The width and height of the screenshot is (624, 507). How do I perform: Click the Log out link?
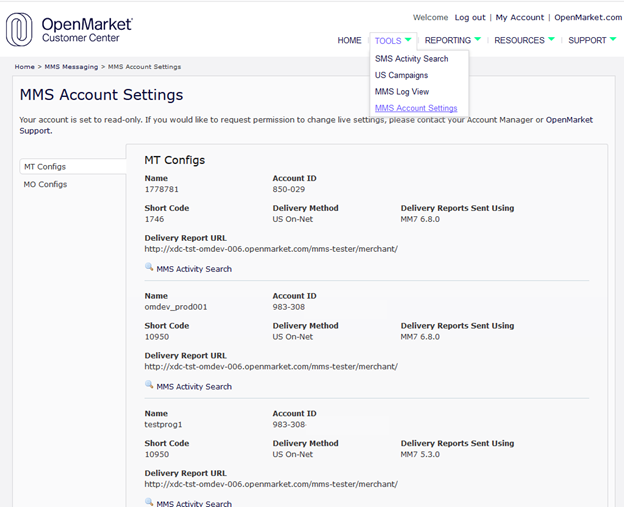click(x=470, y=18)
